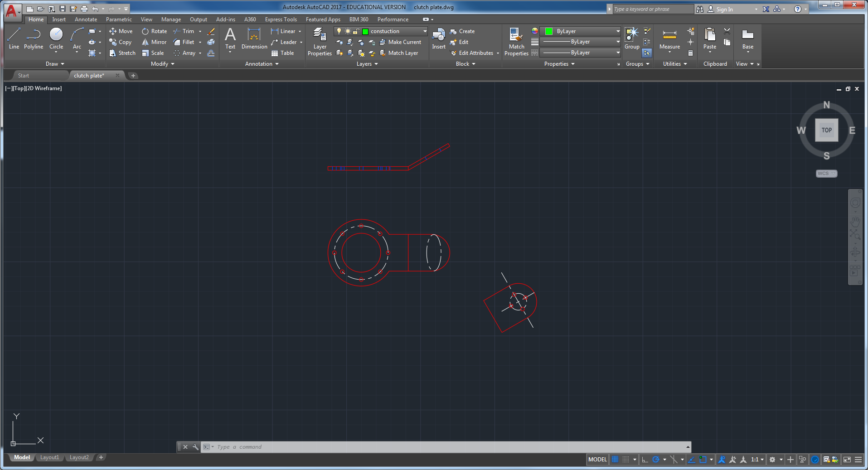Click the green constuction layer color swatch

365,31
